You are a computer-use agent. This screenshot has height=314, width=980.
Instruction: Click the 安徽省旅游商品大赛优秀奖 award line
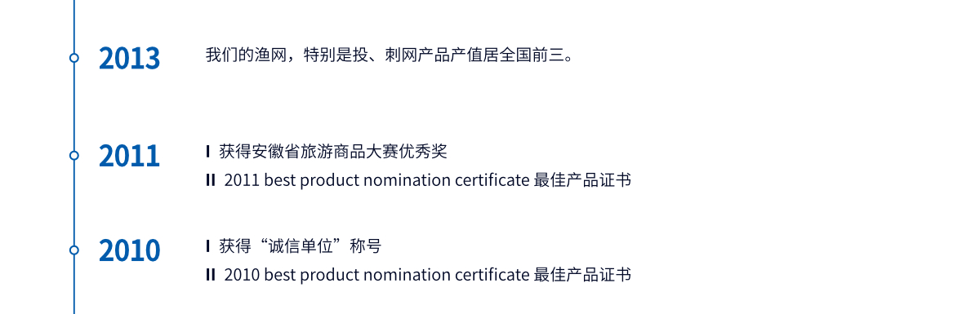[x=333, y=151]
